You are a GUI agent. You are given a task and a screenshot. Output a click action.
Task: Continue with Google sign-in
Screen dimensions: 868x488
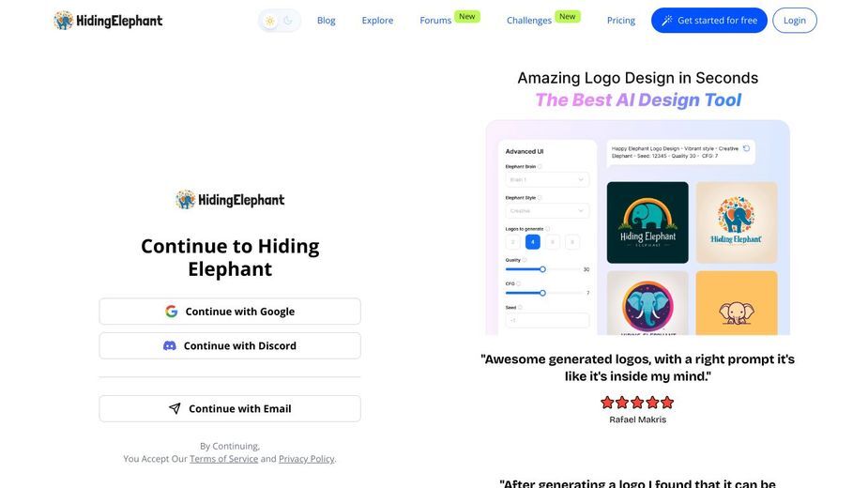coord(230,312)
